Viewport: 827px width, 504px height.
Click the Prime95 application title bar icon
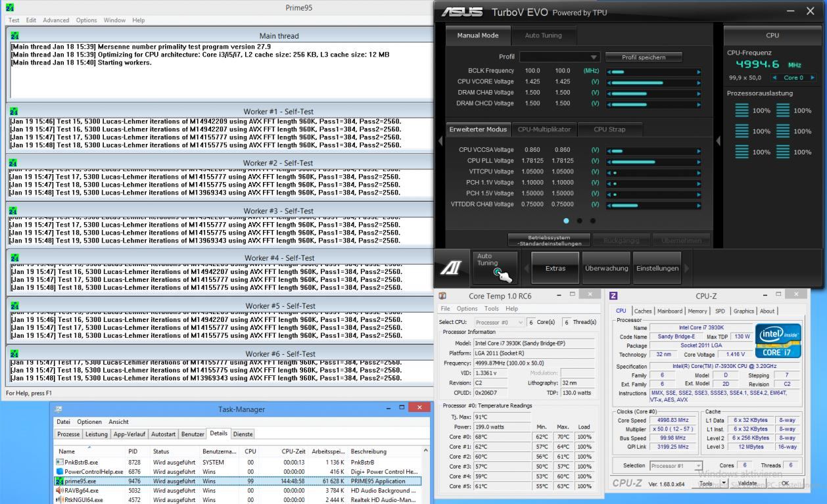point(9,8)
